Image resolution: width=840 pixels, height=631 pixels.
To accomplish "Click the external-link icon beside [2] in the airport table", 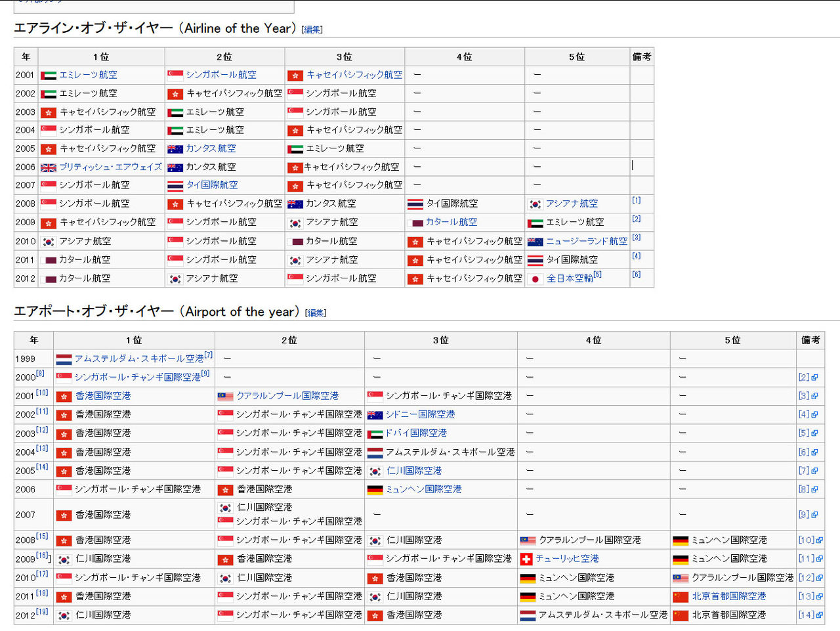I will pyautogui.click(x=814, y=378).
